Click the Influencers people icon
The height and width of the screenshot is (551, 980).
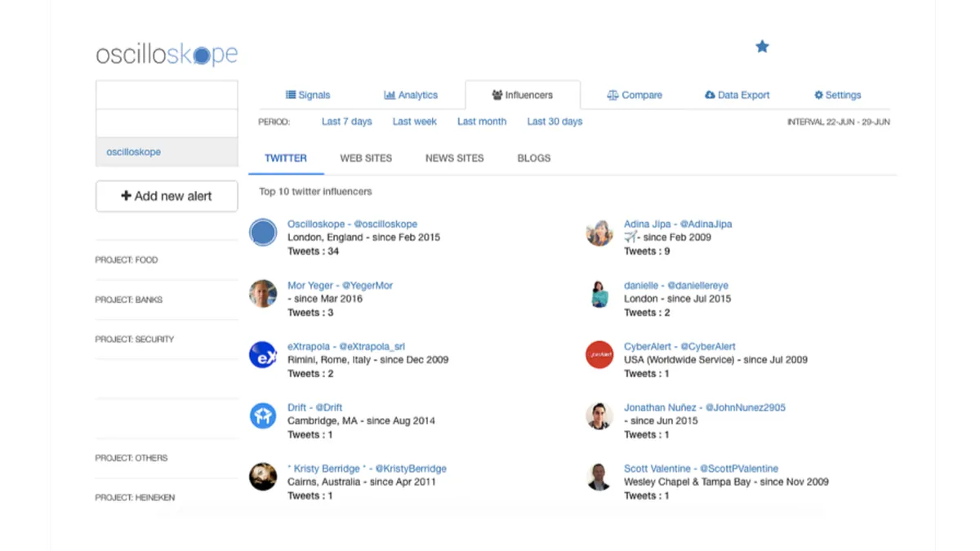(x=497, y=95)
